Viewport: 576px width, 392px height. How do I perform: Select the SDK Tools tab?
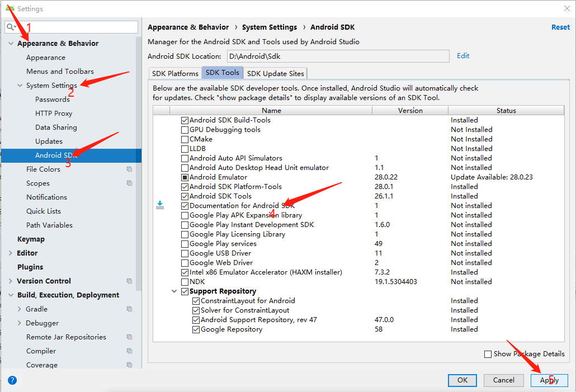pos(222,73)
